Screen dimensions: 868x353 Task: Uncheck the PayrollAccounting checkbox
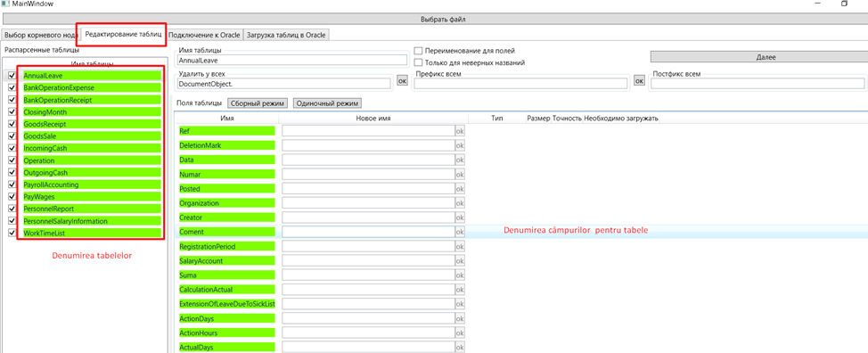click(x=12, y=185)
